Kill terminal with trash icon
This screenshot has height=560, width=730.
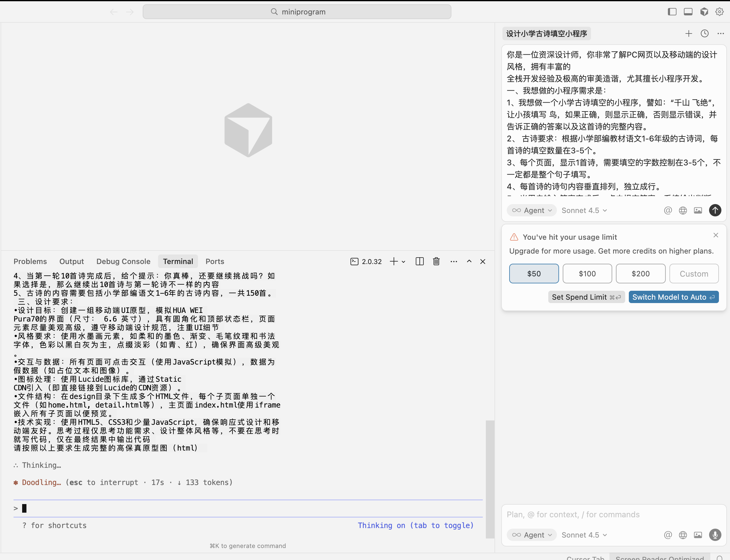436,262
